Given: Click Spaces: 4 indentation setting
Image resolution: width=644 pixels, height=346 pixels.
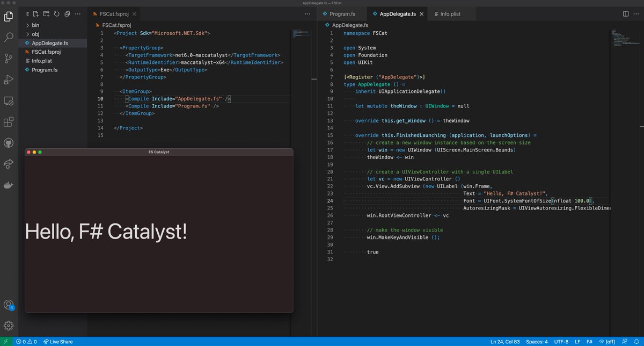Looking at the screenshot, I should 537,342.
